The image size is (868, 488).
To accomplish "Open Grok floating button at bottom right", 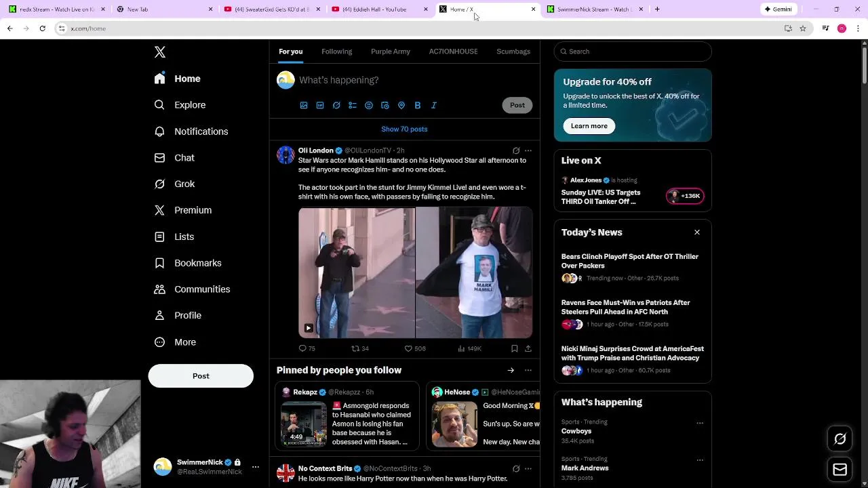I will [x=840, y=439].
